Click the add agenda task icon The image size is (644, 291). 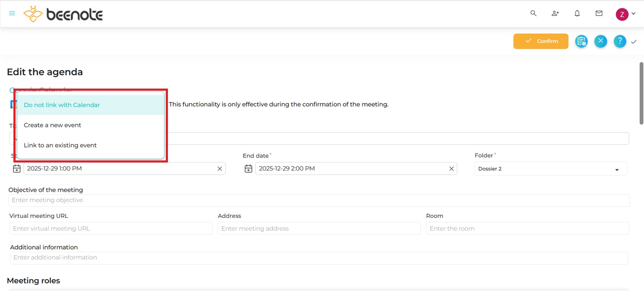coord(581,41)
